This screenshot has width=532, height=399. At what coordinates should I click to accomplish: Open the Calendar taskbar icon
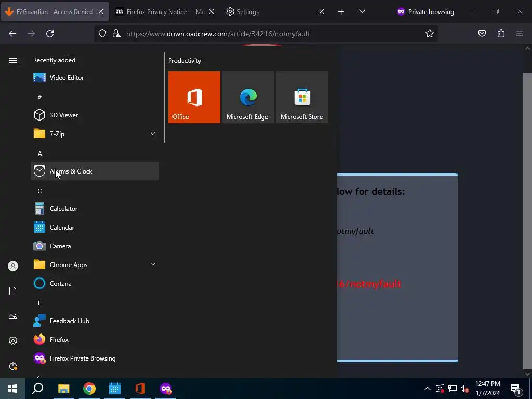(x=115, y=389)
